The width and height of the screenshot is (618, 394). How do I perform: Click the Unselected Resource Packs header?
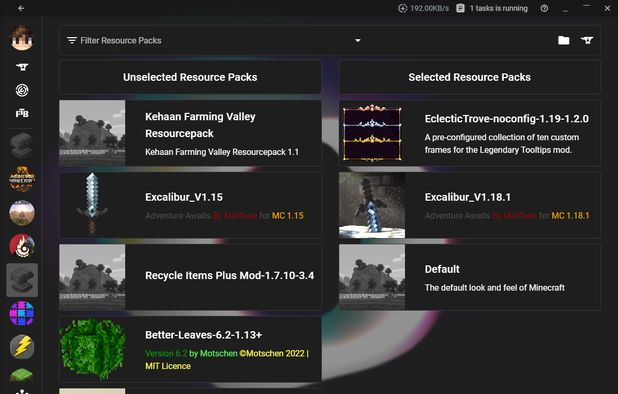click(x=190, y=77)
